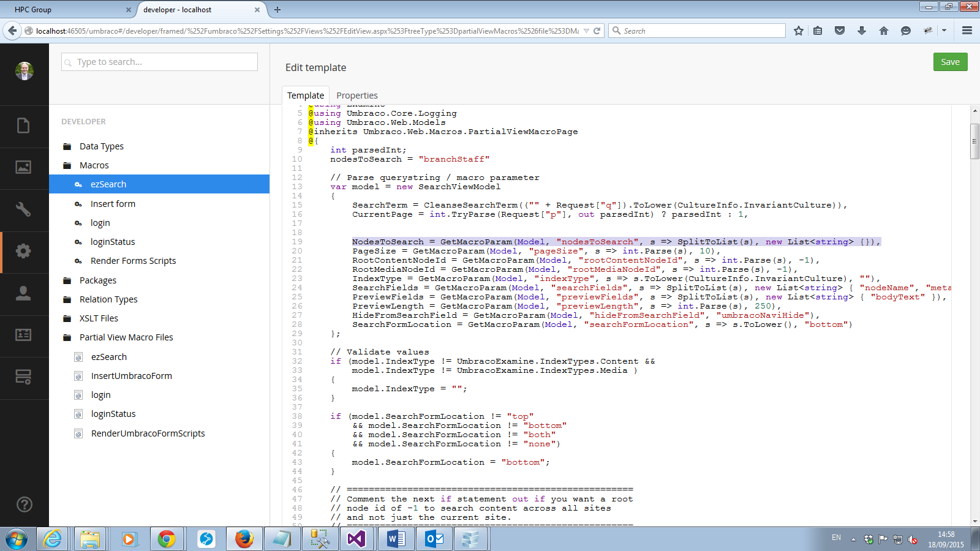Viewport: 980px width, 551px height.
Task: Open the Firefox bookmarks list icon
Action: pyautogui.click(x=818, y=31)
